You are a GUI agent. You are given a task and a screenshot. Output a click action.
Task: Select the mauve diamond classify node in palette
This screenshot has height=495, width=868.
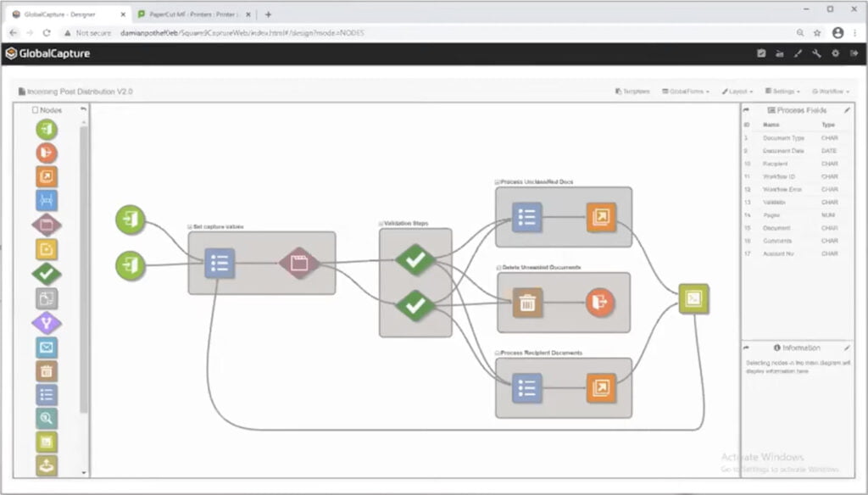(x=47, y=225)
